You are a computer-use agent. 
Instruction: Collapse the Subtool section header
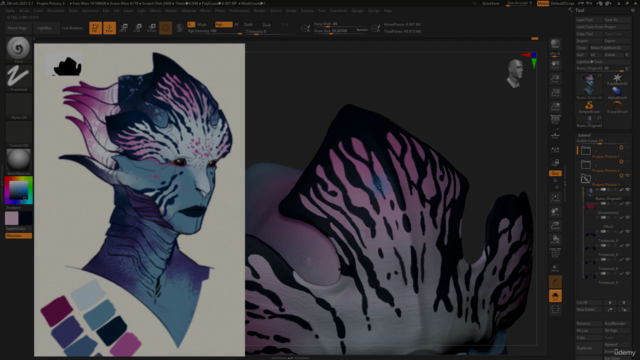pos(584,135)
